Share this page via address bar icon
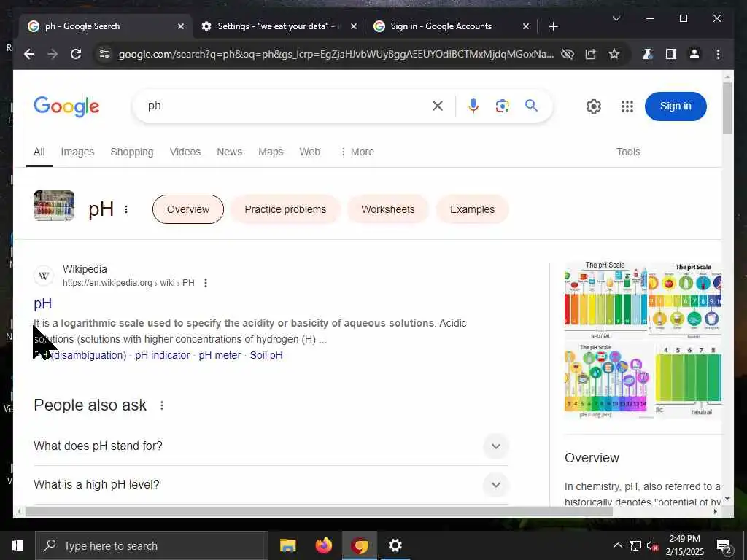This screenshot has height=560, width=747. click(x=591, y=54)
